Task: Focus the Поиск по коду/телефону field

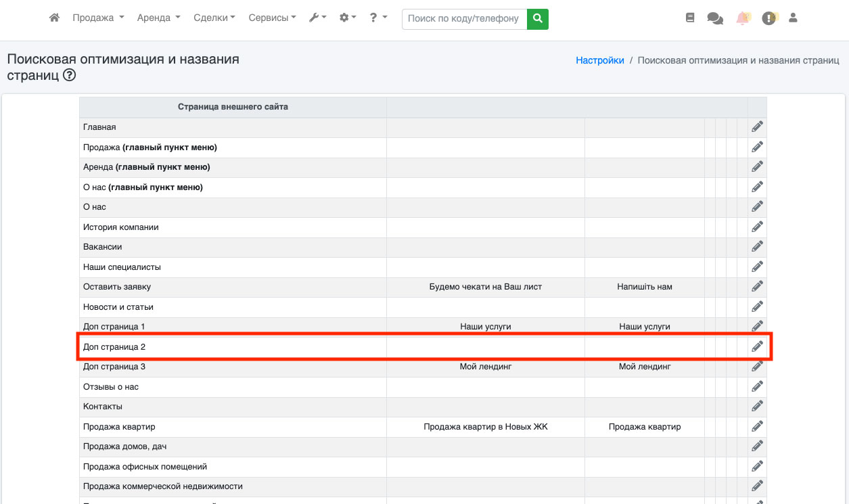Action: [x=464, y=19]
